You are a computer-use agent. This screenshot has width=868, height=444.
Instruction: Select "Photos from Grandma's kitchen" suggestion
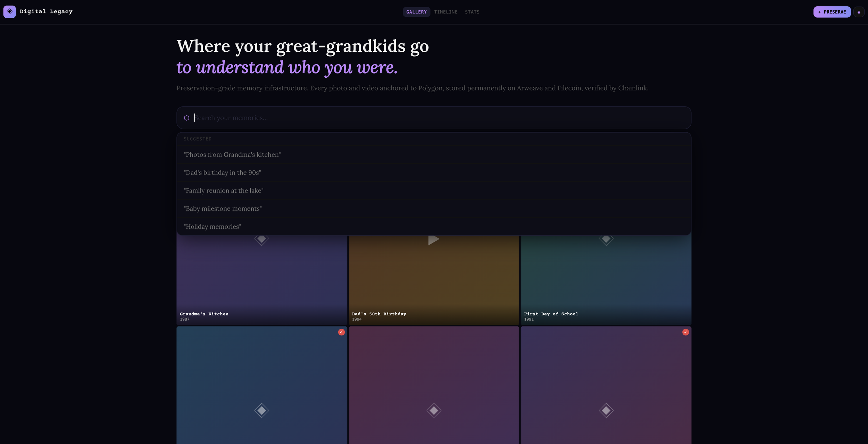(232, 155)
